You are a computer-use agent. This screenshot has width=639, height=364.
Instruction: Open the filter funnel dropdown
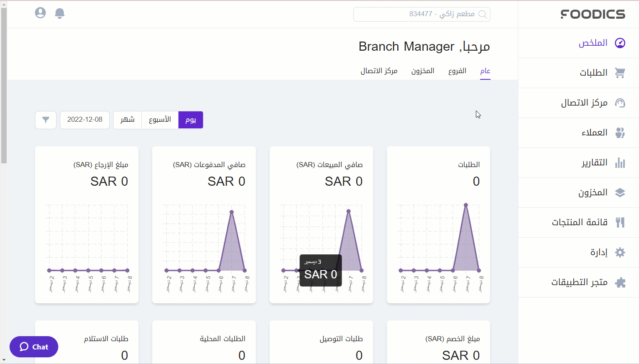click(x=46, y=120)
